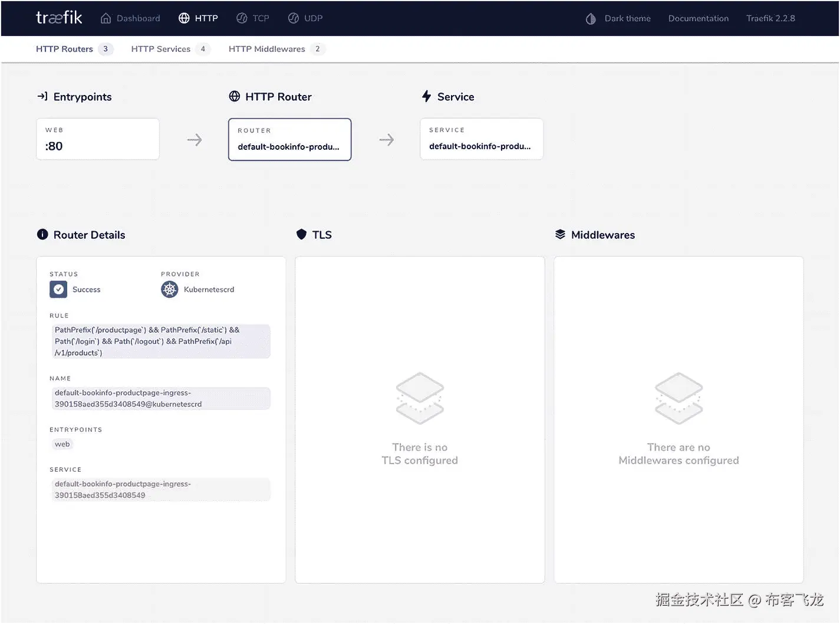Click the empty Middlewares placeholder icon
Image resolution: width=840 pixels, height=624 pixels.
pos(678,398)
